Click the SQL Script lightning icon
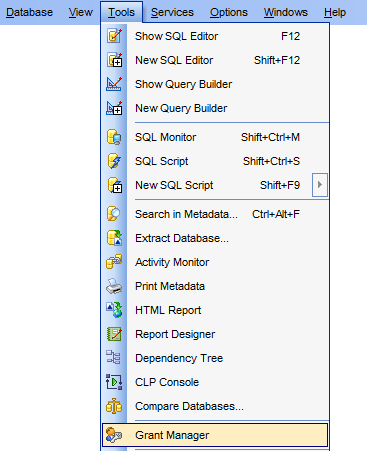 (x=114, y=161)
